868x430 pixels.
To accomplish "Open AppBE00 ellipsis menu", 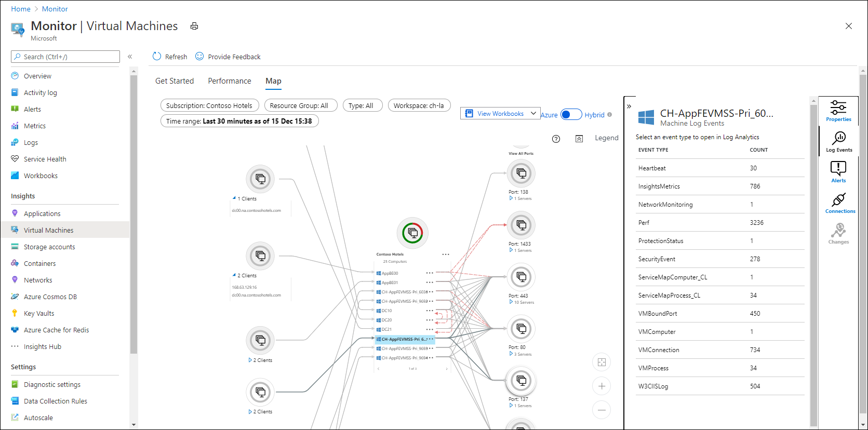I will pos(430,273).
